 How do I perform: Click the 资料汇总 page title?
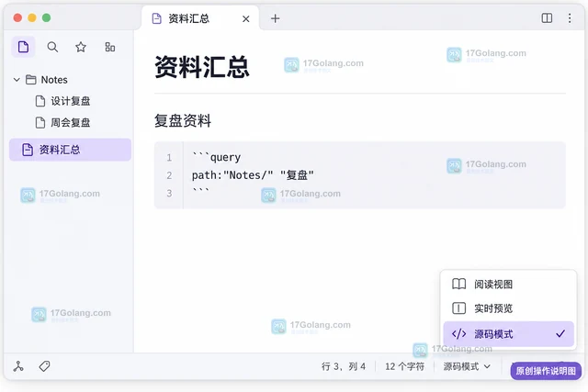tap(202, 67)
